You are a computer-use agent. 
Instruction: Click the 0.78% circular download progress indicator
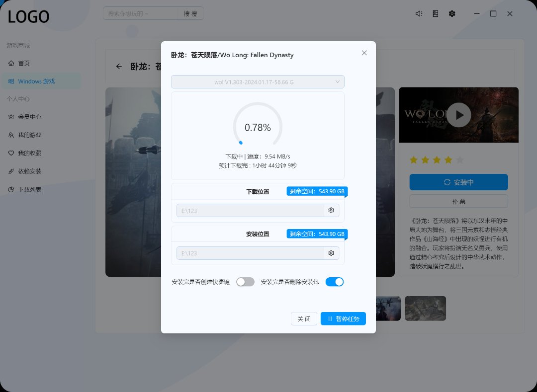pos(258,127)
